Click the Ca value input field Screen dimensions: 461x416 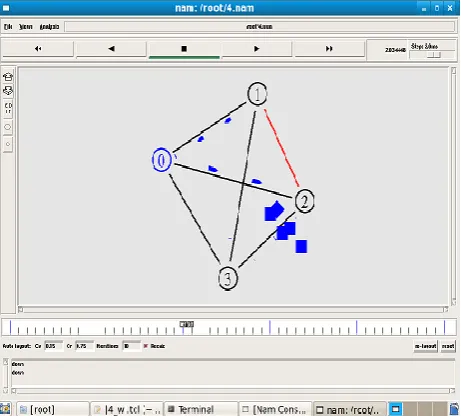(x=54, y=346)
